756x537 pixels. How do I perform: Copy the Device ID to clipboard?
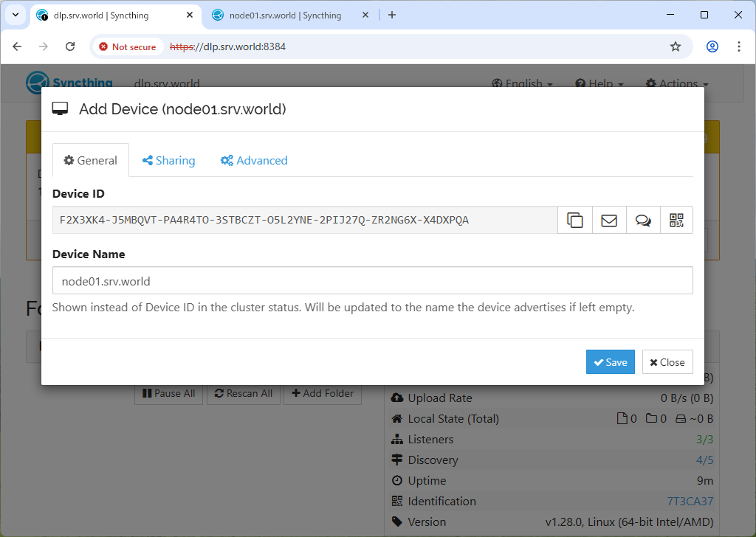point(574,220)
